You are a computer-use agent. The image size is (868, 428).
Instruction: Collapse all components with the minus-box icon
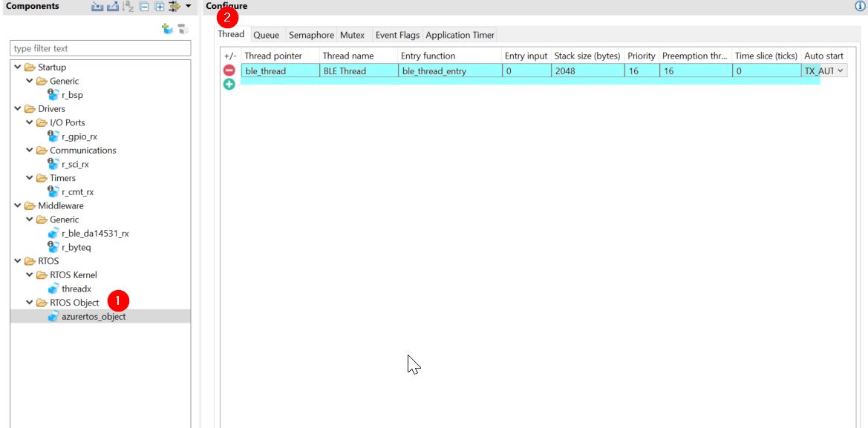[x=144, y=7]
